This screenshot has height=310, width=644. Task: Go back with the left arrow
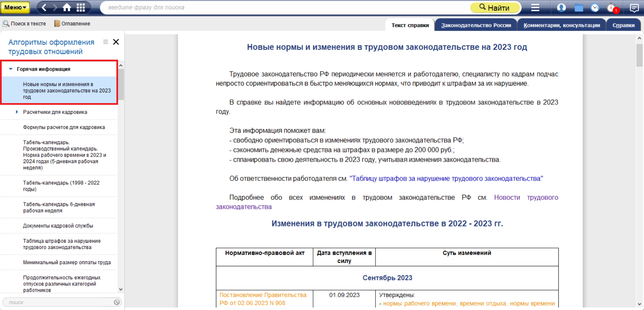[x=44, y=7]
